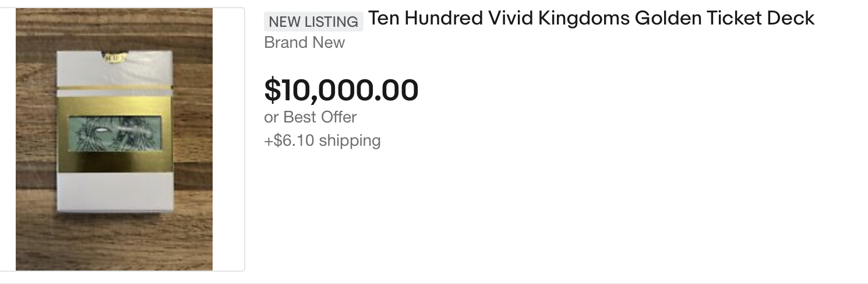
Task: Click the $10,000.00 price
Action: (x=341, y=90)
